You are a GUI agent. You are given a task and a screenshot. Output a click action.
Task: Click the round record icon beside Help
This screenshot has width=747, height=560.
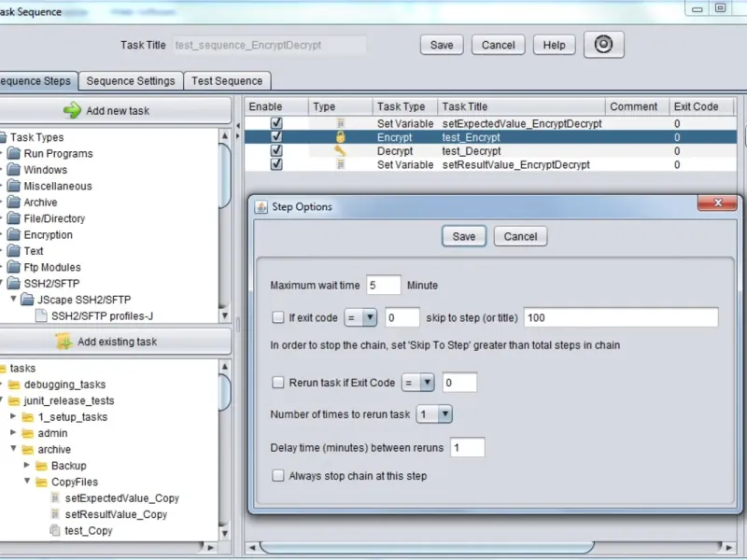(x=603, y=45)
